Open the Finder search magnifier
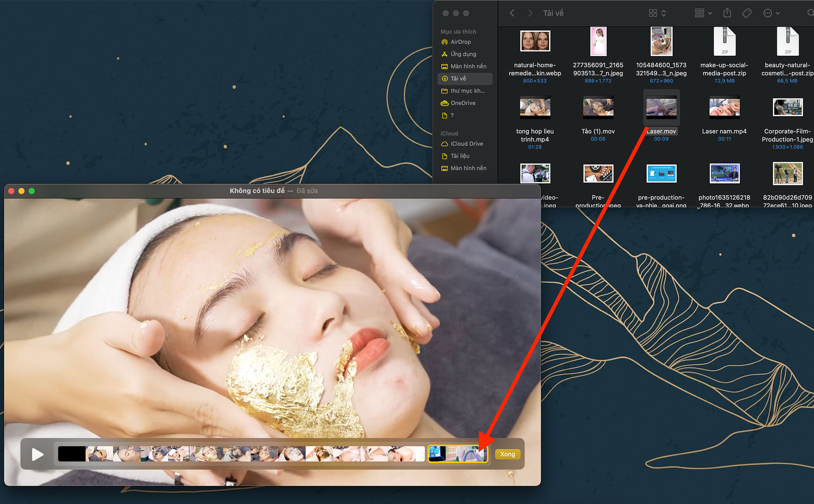 [810, 13]
